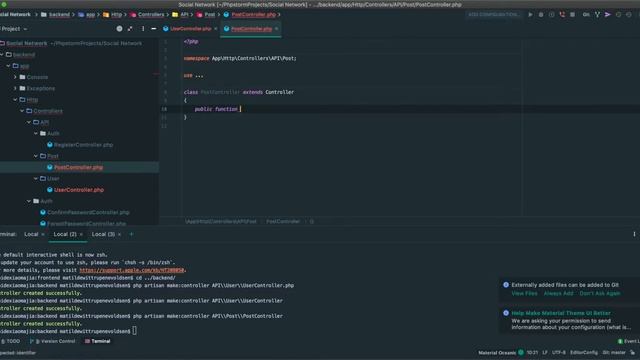The height and width of the screenshot is (360, 640).
Task: Run the current configuration with play icon
Action: [x=530, y=15]
